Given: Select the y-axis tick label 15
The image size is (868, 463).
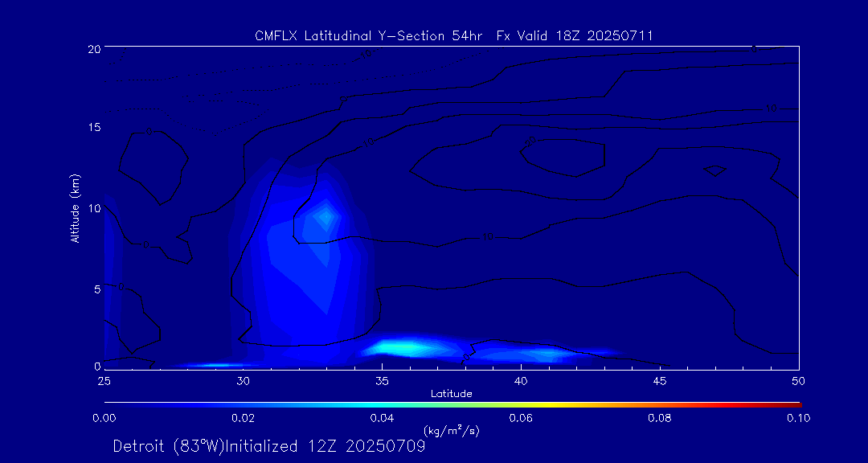Looking at the screenshot, I should pos(93,127).
